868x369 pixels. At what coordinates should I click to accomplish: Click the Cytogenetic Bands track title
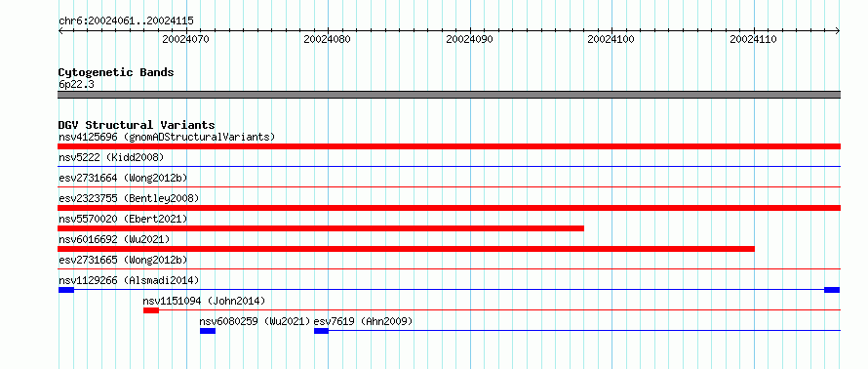point(116,72)
